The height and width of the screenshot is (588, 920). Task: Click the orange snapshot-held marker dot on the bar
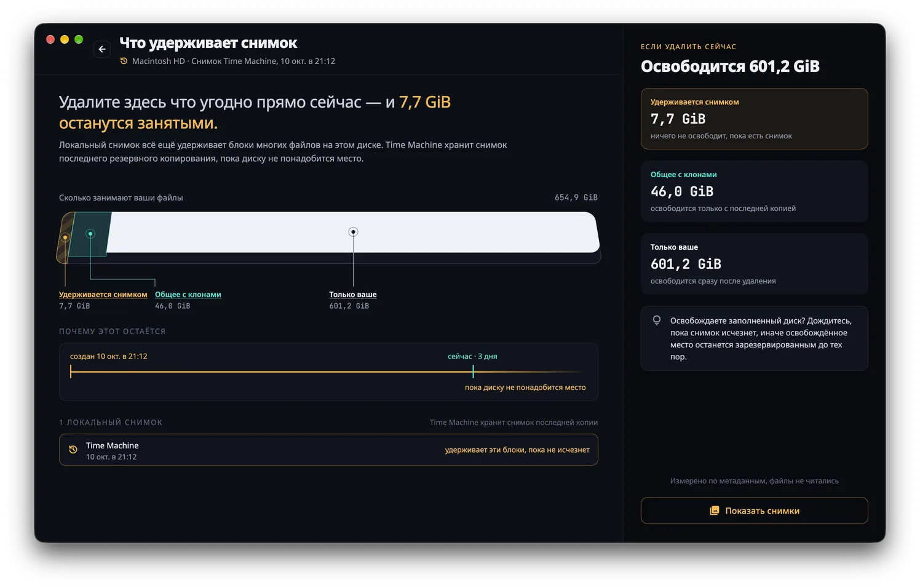[65, 237]
